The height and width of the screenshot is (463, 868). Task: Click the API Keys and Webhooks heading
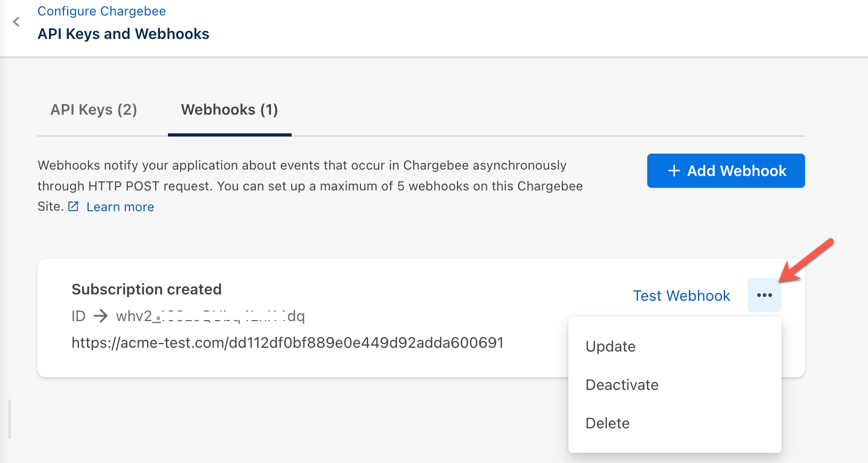(123, 34)
